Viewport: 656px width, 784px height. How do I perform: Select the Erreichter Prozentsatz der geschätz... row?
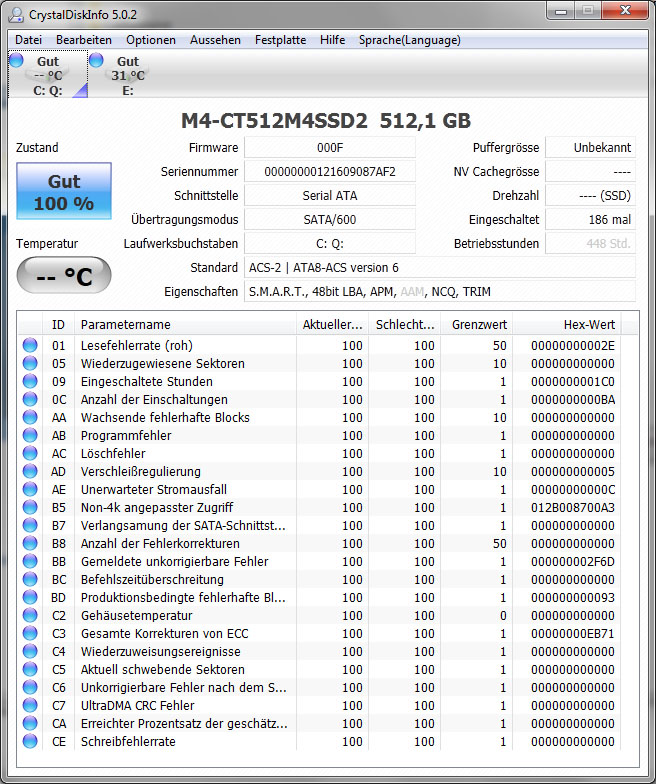(x=320, y=724)
